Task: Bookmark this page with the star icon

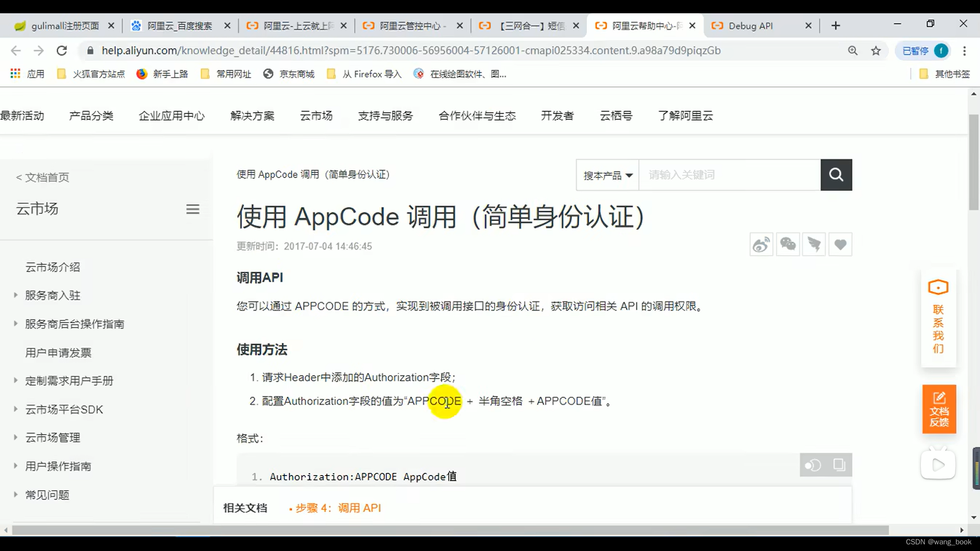Action: point(876,51)
